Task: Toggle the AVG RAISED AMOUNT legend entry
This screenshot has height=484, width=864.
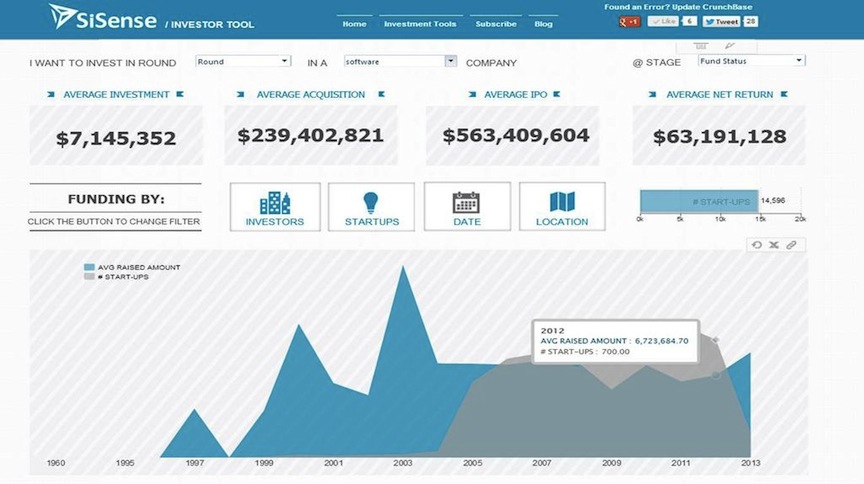Action: click(x=132, y=267)
